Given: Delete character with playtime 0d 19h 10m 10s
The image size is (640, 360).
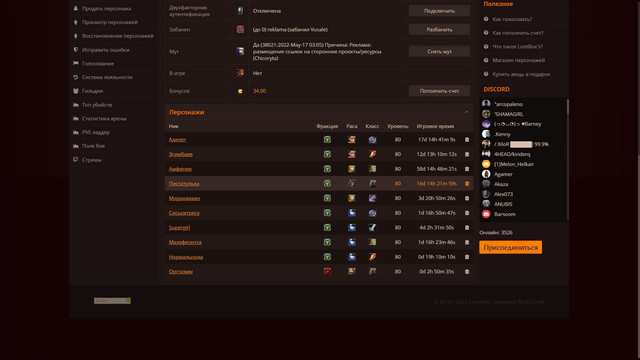Looking at the screenshot, I should [467, 257].
